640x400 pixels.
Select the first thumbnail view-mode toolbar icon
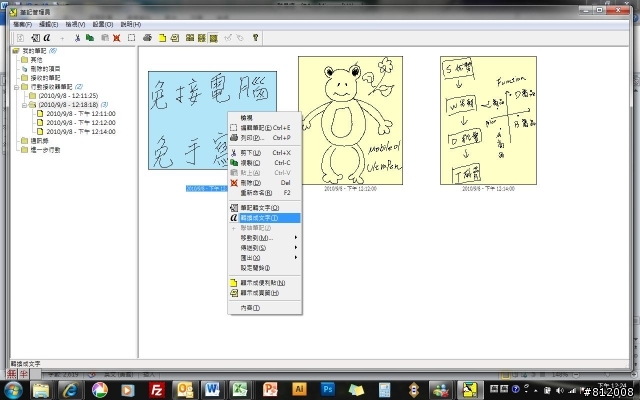pos(190,38)
